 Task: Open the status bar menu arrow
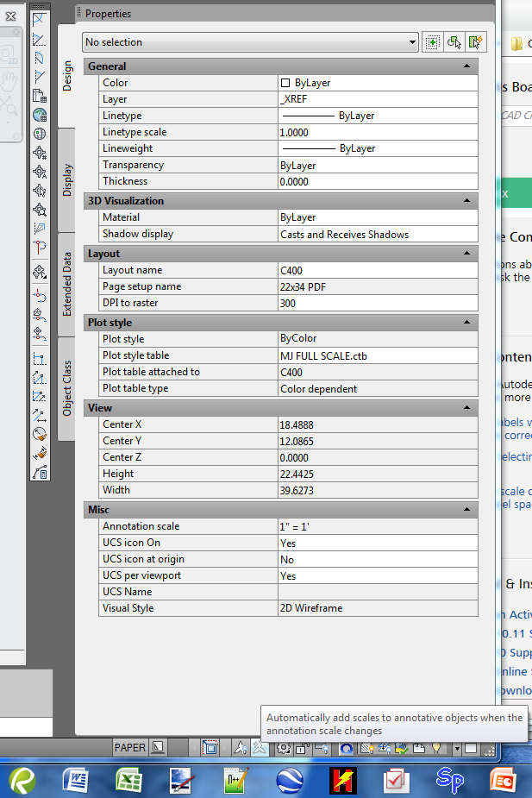(457, 748)
